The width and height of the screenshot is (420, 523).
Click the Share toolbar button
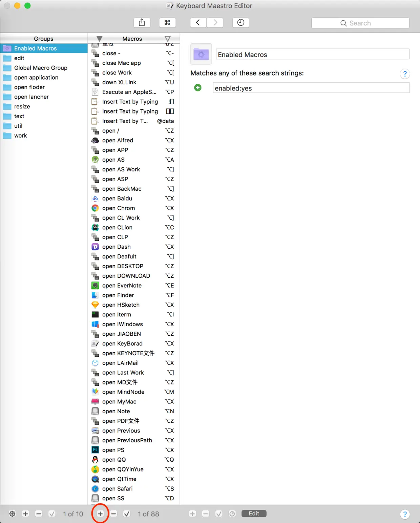(142, 23)
